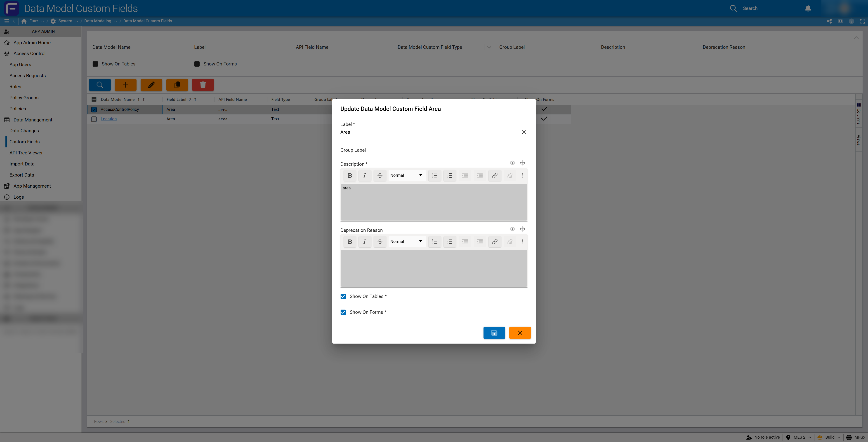Click the notification bell icon
The width and height of the screenshot is (868, 442).
808,8
